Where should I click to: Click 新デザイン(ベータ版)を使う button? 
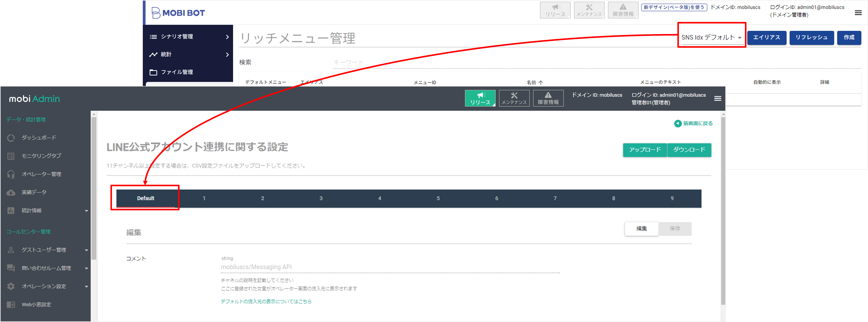(674, 7)
